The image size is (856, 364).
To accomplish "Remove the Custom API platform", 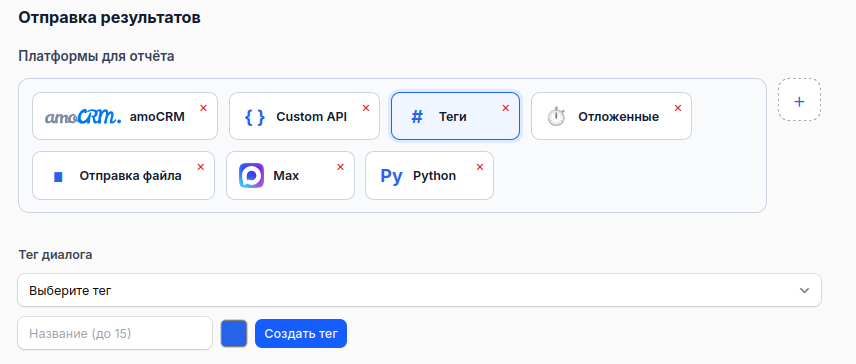I will (x=366, y=108).
